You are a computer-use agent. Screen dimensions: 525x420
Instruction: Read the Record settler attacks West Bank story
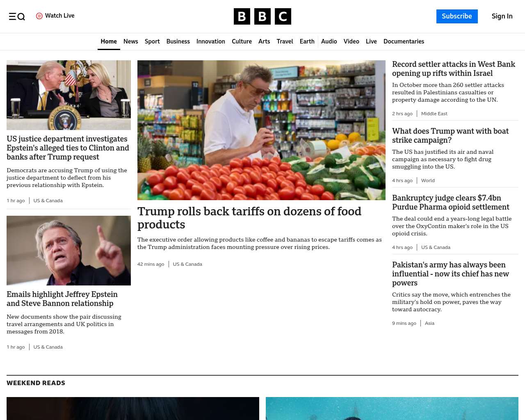point(454,68)
